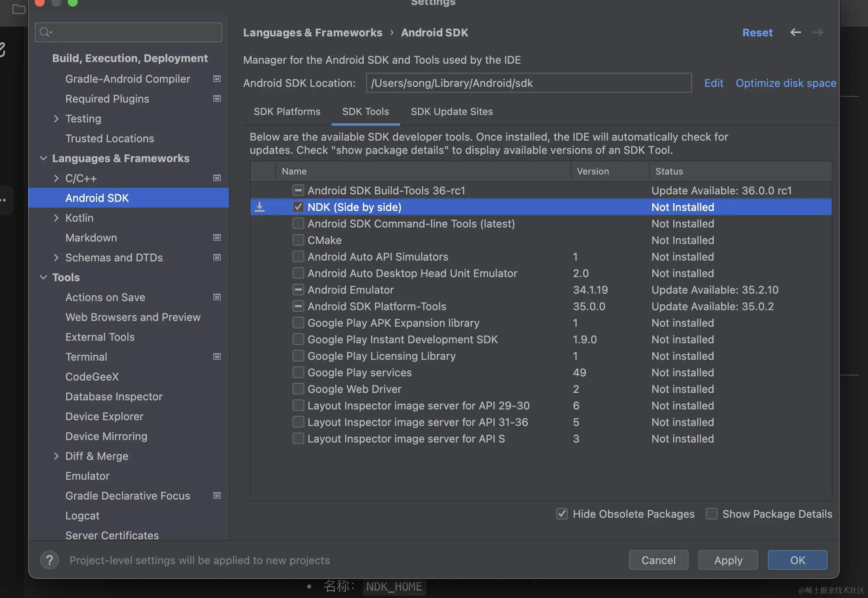868x598 pixels.
Task: Click the help question mark icon
Action: (50, 560)
